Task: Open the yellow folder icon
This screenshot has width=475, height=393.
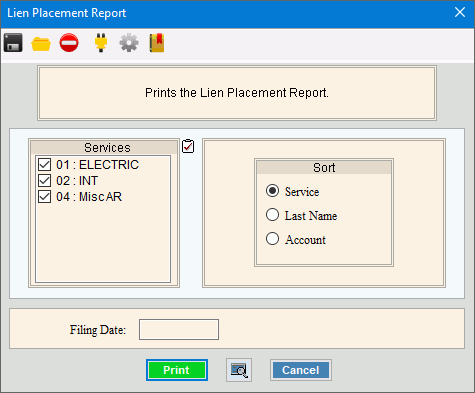Action: pos(41,44)
